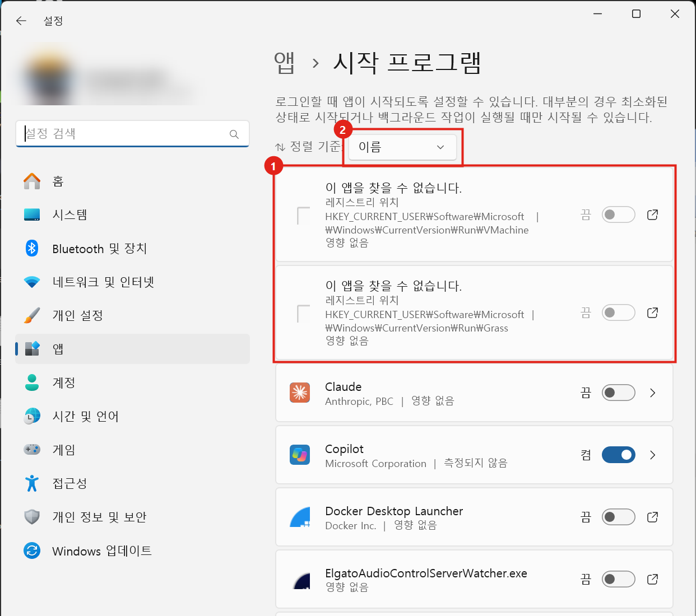Click the accessibility figure icon for 접근성
The height and width of the screenshot is (616, 696).
click(32, 483)
